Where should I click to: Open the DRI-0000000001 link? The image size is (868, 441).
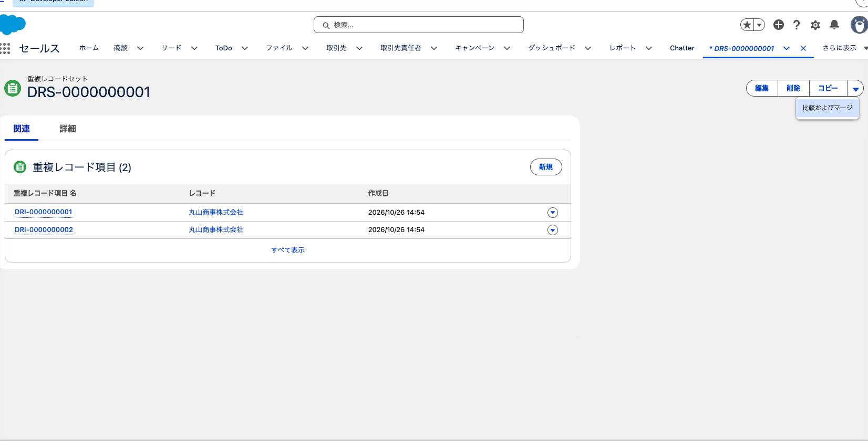click(x=44, y=212)
